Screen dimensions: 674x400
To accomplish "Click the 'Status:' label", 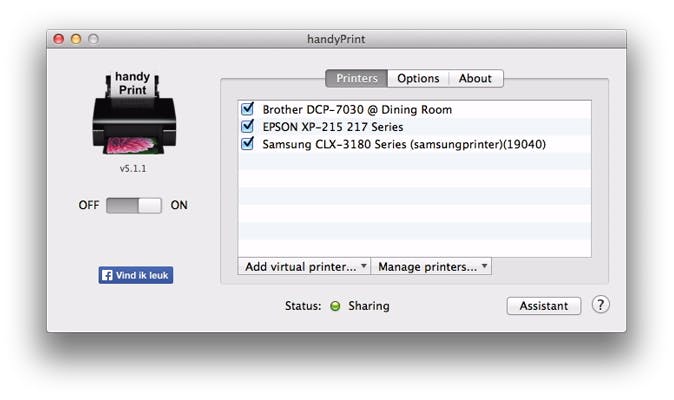I will 303,306.
